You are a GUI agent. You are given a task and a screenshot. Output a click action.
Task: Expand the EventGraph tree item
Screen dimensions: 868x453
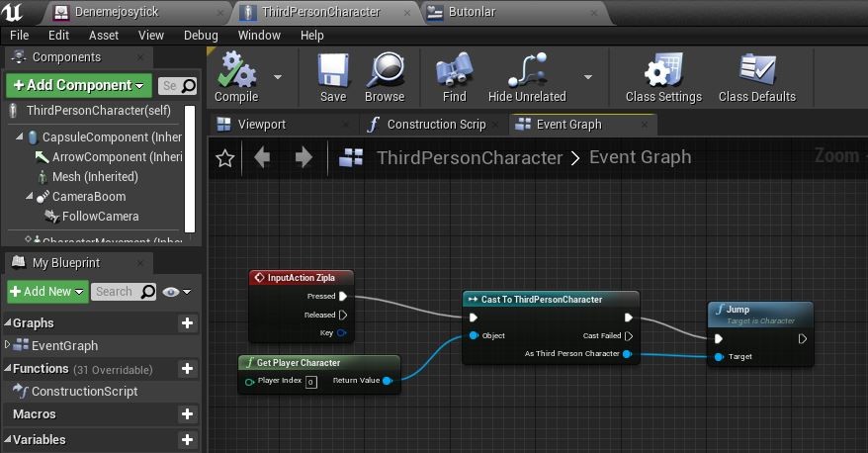(7, 344)
